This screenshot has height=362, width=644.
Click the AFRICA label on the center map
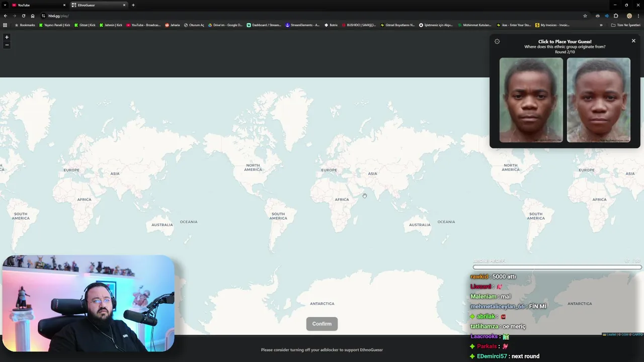(342, 200)
